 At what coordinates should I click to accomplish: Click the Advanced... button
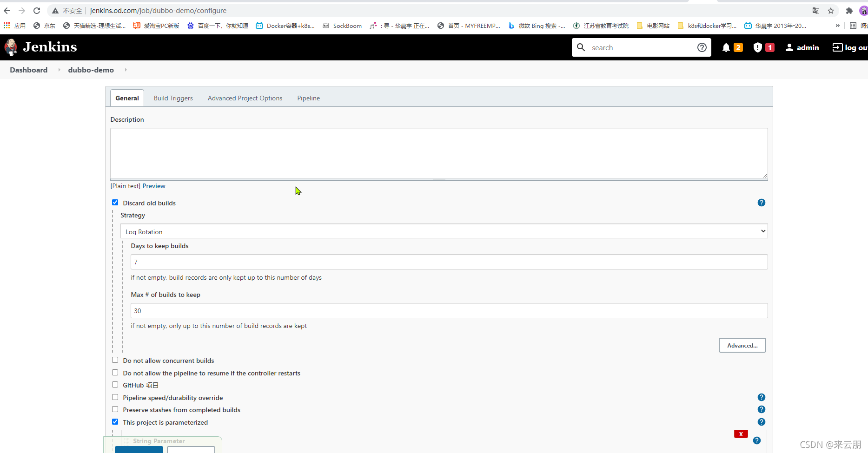(742, 345)
